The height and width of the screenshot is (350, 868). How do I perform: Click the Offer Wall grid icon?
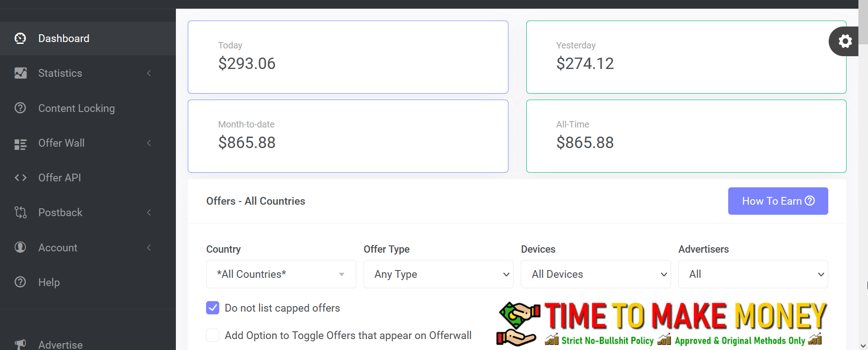pos(21,144)
